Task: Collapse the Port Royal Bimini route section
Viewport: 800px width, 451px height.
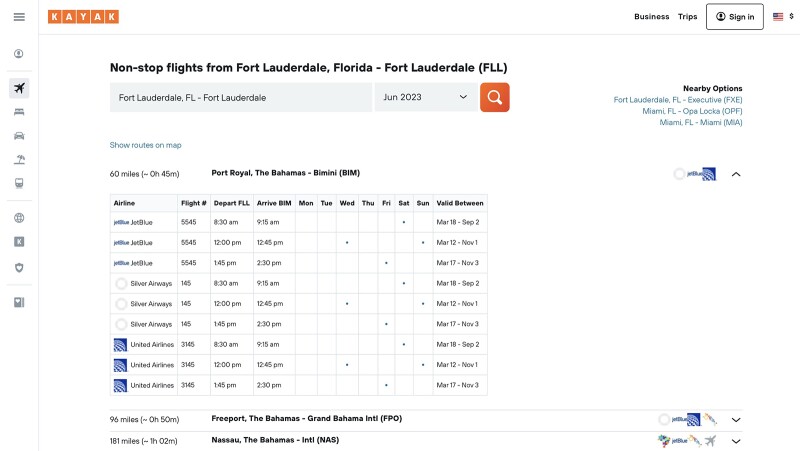Action: (x=736, y=174)
